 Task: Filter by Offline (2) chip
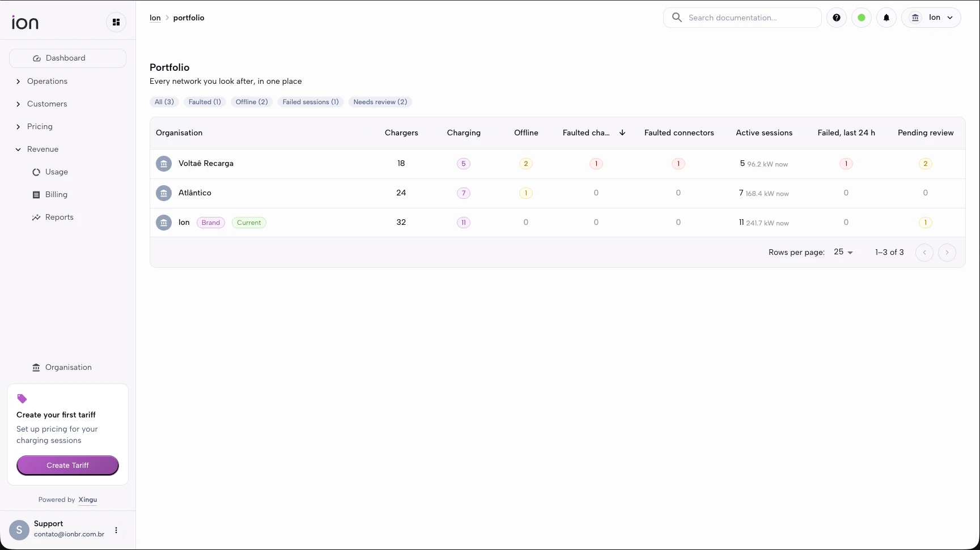(252, 102)
